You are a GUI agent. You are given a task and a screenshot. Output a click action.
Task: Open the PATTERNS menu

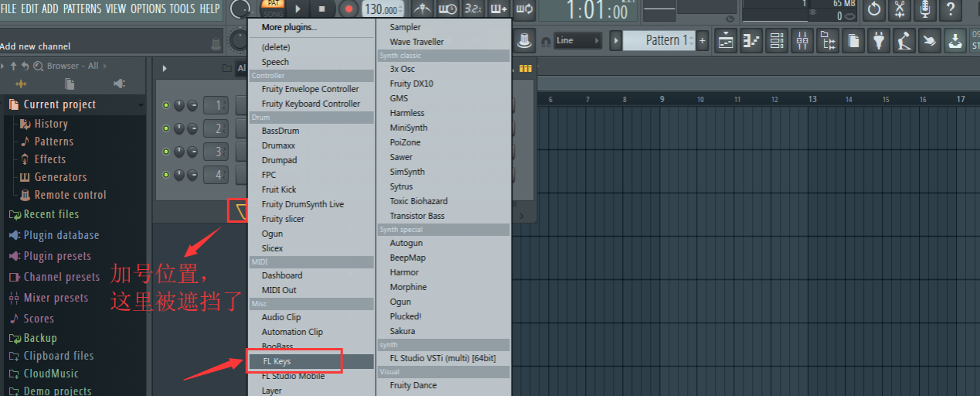[x=82, y=9]
